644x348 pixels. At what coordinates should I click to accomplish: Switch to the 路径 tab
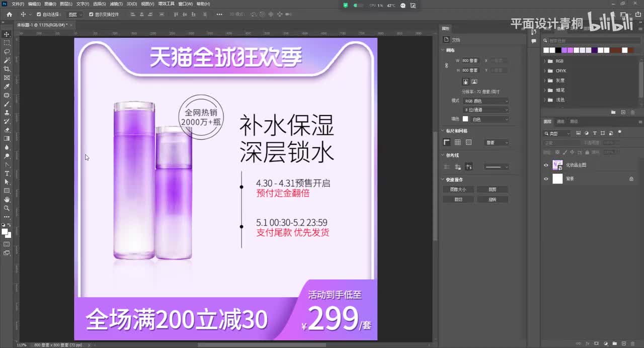[574, 122]
